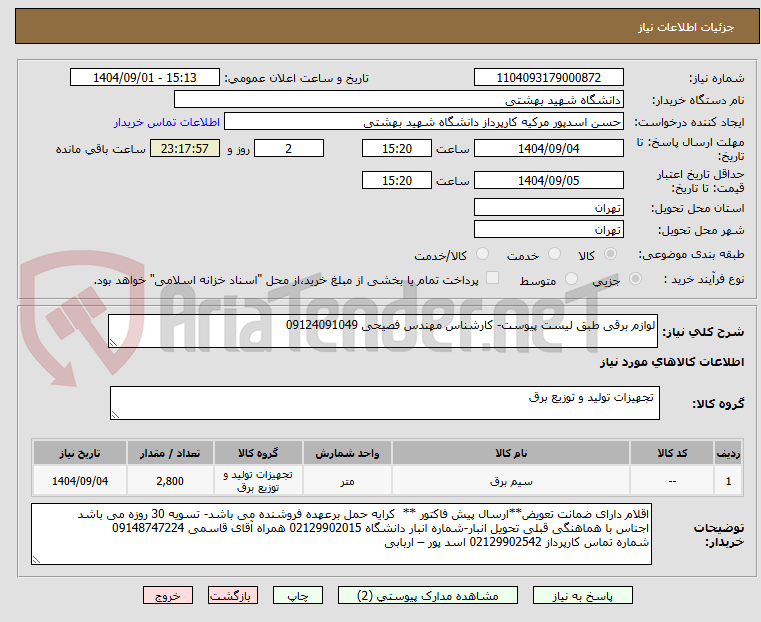Click the unit cell متر
Image resolution: width=761 pixels, height=622 pixels.
347,481
